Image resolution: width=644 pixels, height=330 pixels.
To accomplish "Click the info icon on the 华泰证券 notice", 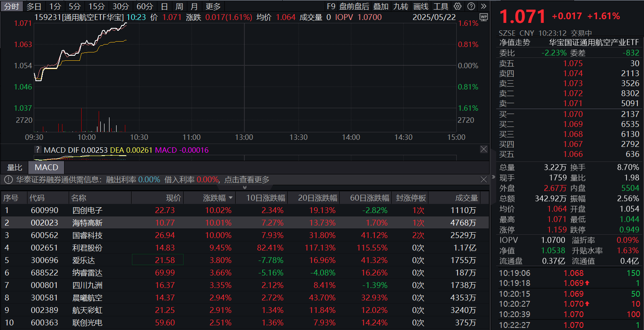I will [8, 180].
